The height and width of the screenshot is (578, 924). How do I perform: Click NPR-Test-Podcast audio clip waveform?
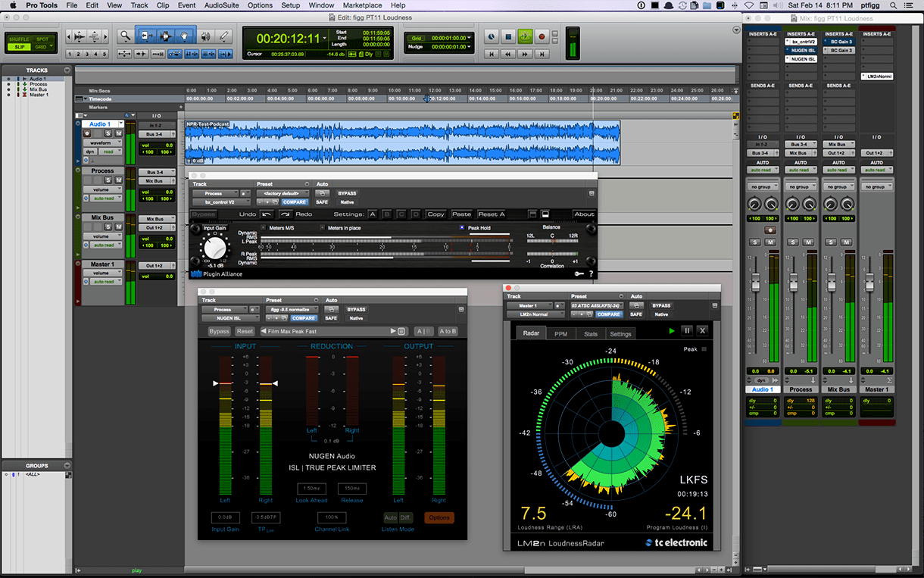click(402, 142)
